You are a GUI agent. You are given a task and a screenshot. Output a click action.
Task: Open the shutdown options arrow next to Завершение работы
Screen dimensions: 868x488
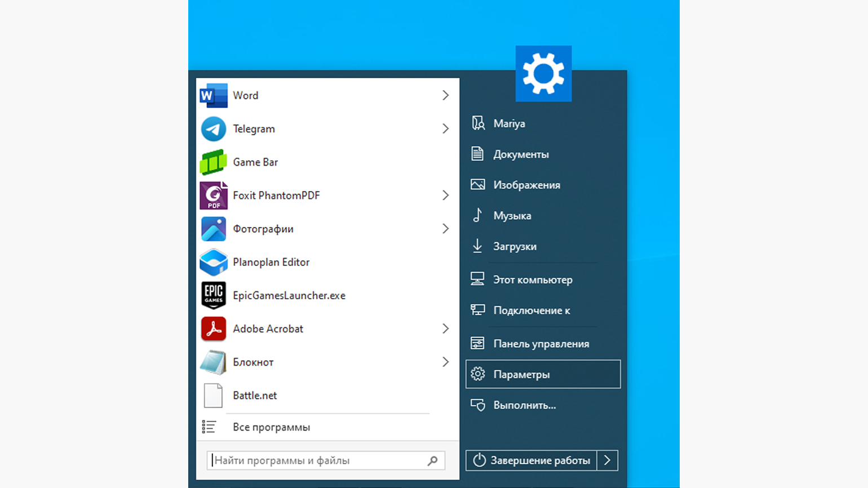[607, 460]
